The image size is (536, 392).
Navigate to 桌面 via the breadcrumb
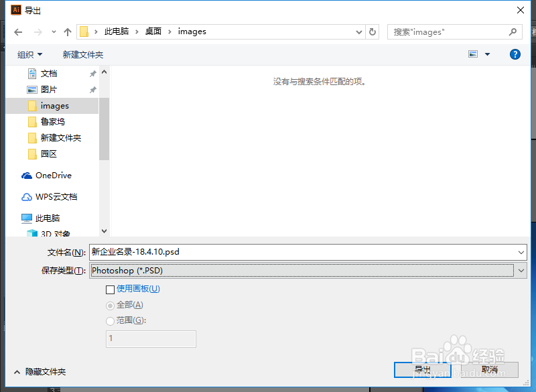152,31
